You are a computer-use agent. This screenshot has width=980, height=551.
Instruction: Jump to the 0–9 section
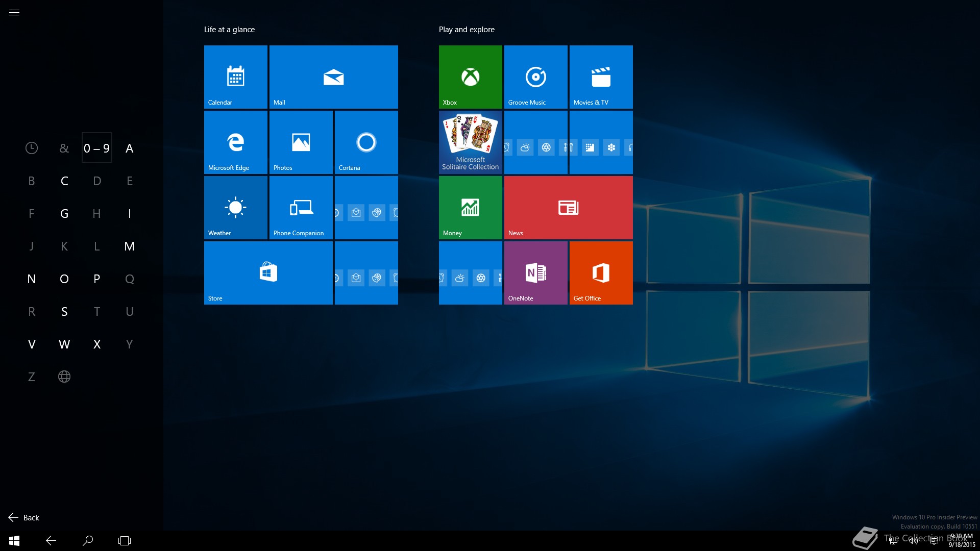coord(97,148)
